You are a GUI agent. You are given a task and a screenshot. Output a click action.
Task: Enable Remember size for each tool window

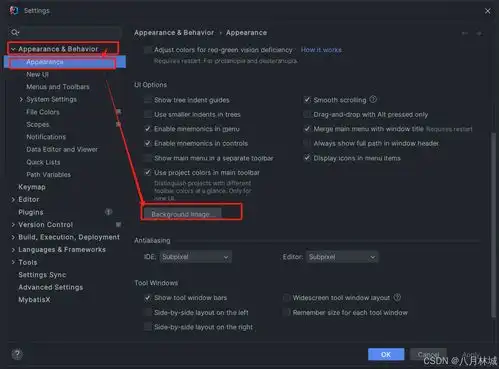(x=286, y=312)
